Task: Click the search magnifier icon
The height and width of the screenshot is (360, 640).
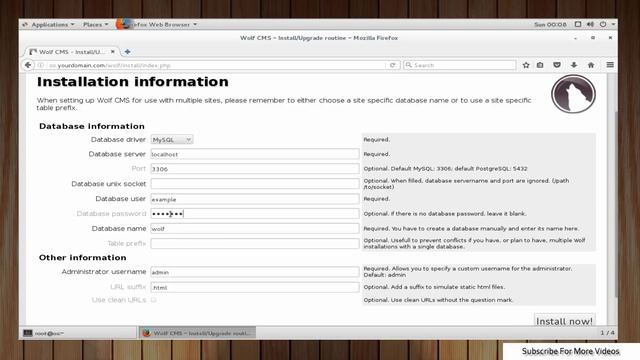Action: click(x=409, y=65)
